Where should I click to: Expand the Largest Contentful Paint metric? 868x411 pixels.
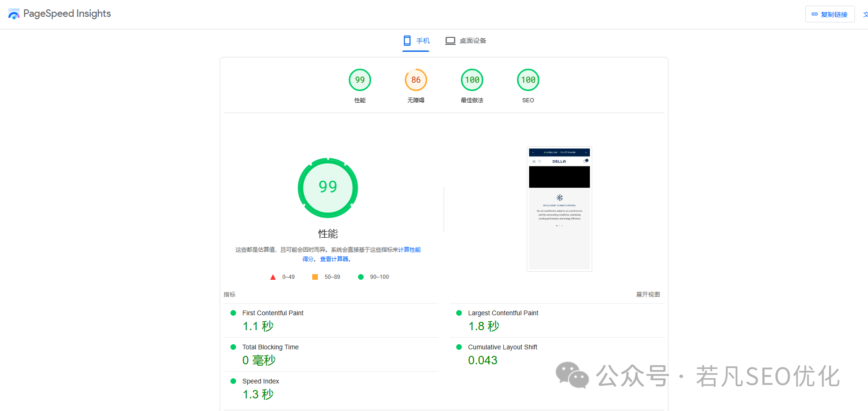coord(503,313)
